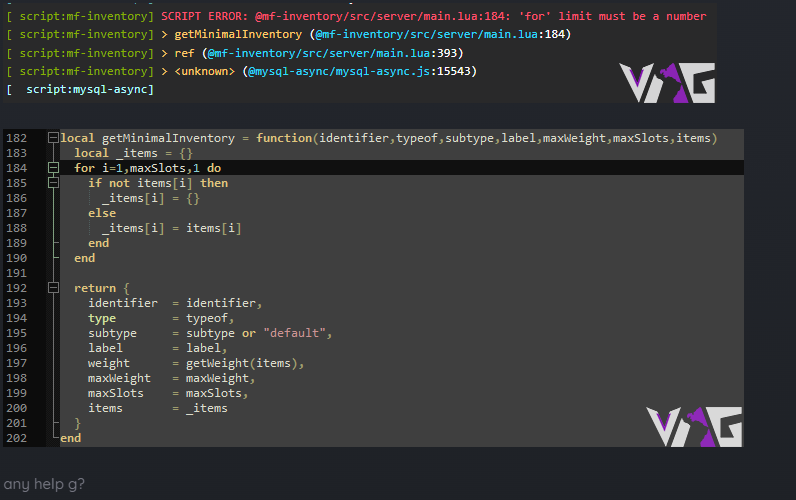
Task: Click the 'ref' stack trace entry
Action: [x=184, y=53]
